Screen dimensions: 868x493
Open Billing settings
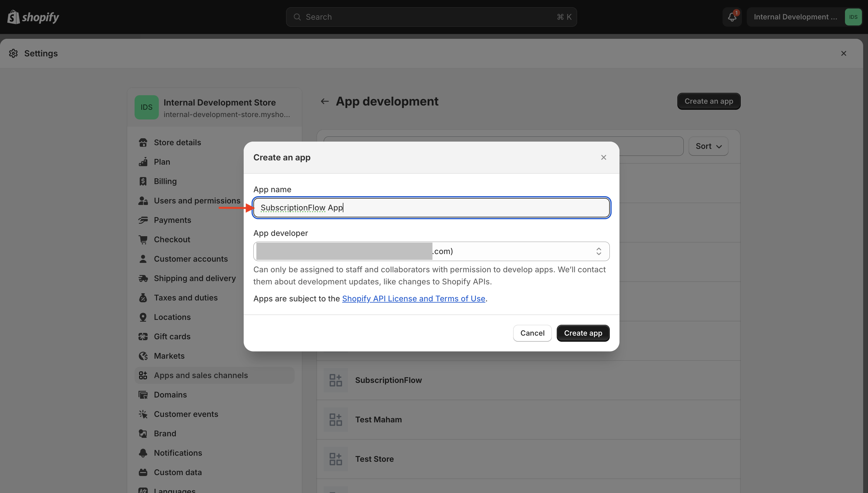tap(214, 181)
